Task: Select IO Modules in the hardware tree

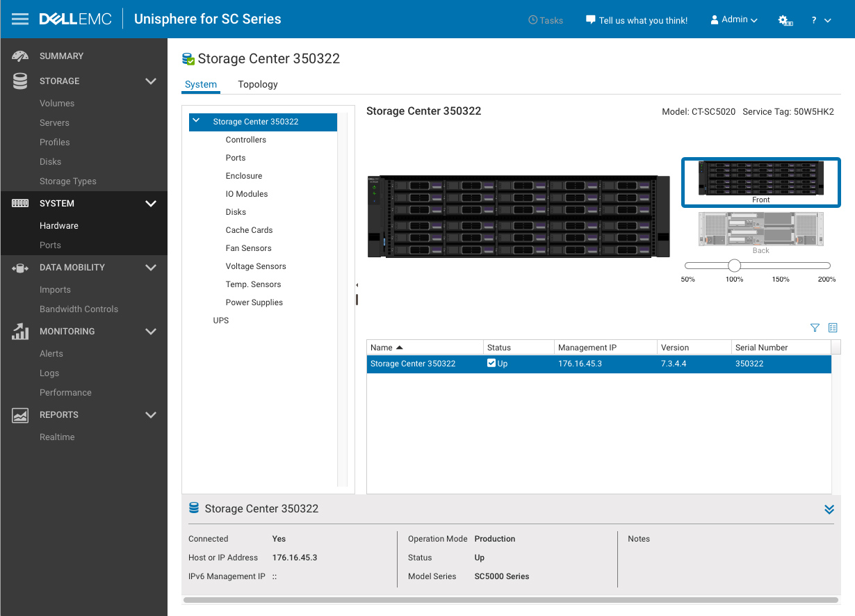Action: tap(247, 194)
